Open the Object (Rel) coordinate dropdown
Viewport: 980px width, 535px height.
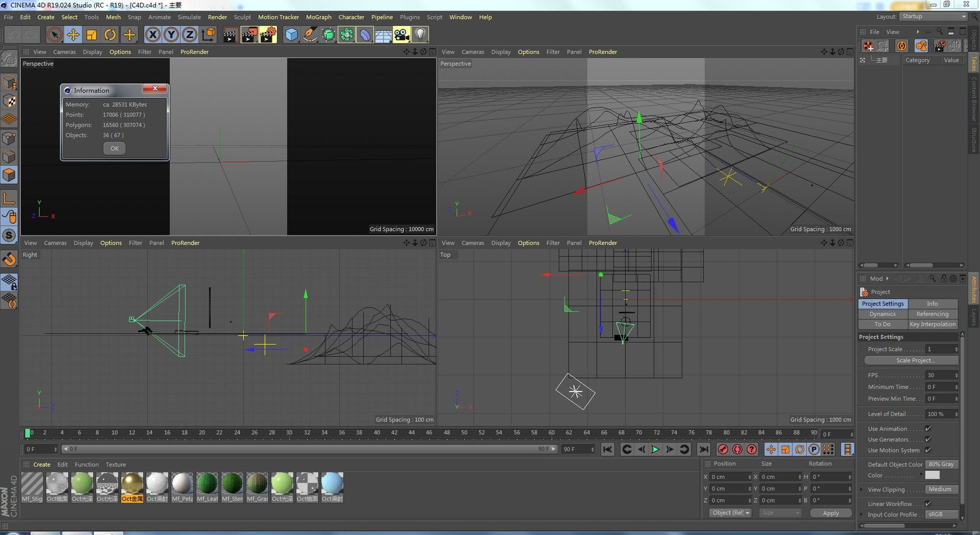(x=730, y=513)
